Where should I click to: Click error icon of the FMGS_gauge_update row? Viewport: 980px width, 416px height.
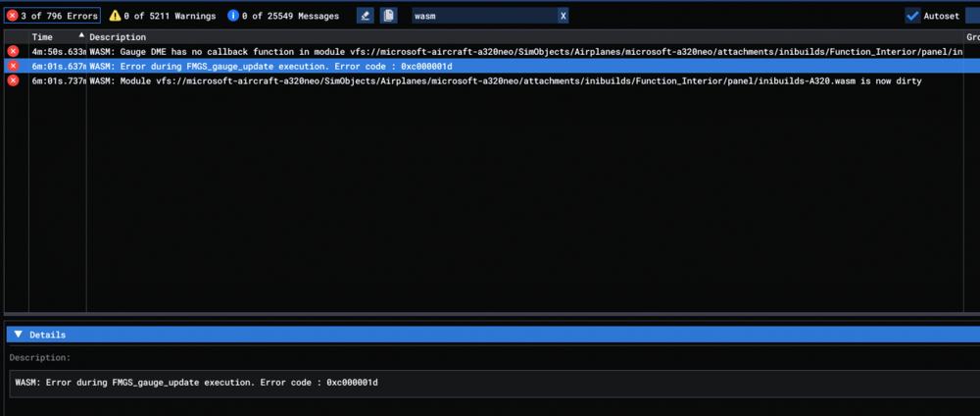coord(13,66)
